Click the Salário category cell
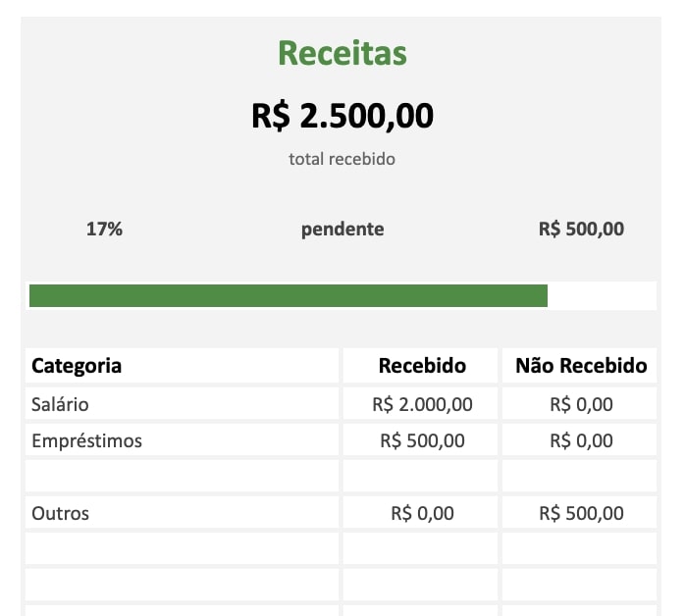The width and height of the screenshot is (685, 616). coord(182,404)
